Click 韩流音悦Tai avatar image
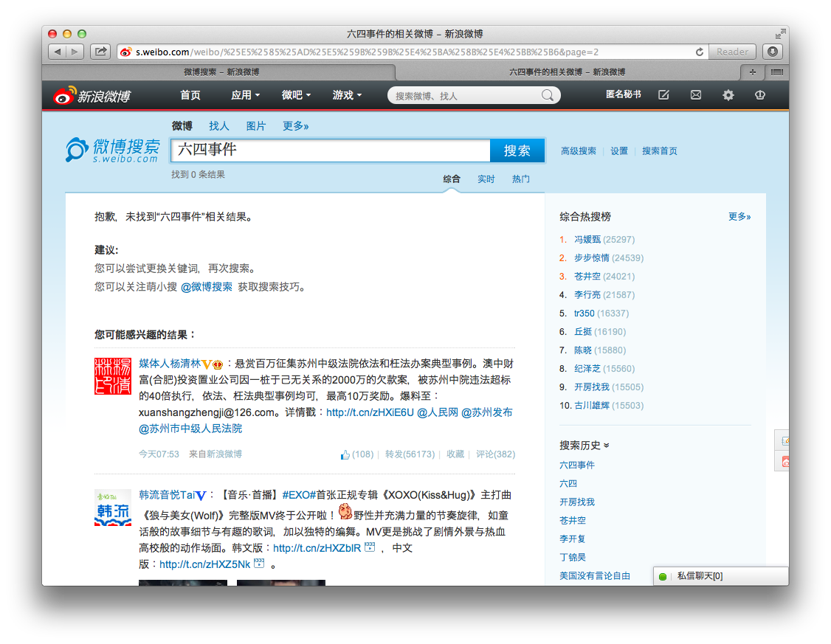Screen dimensions: 831x644 click(x=113, y=508)
